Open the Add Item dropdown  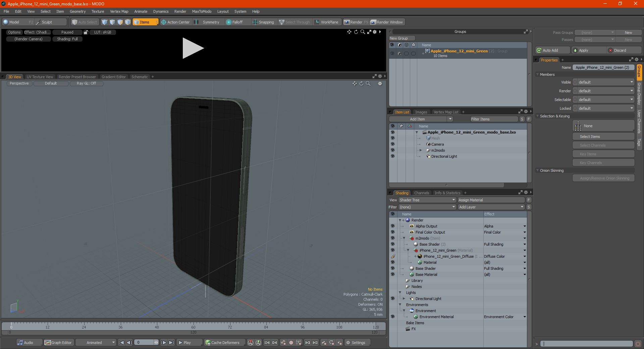[x=421, y=119]
